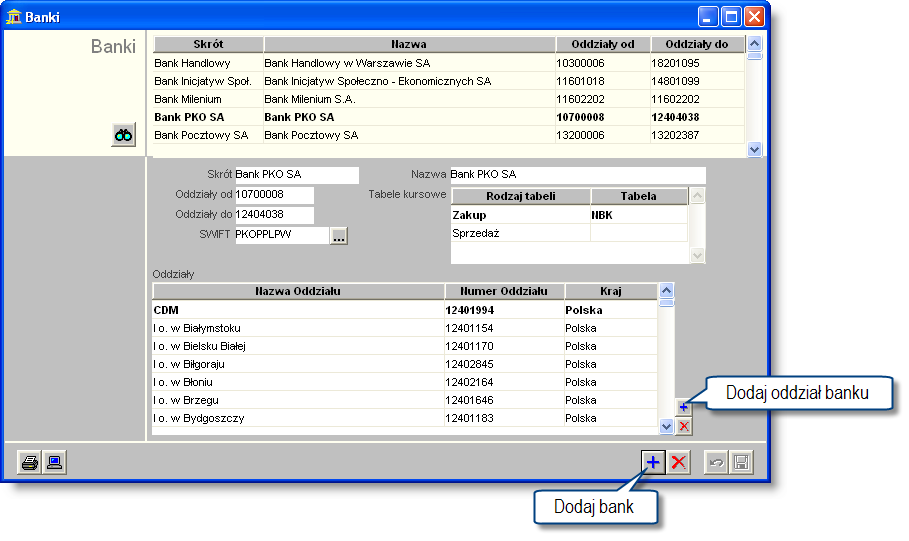Click the Skrót input field
Viewport: 909px width, 541px height.
pos(297,175)
